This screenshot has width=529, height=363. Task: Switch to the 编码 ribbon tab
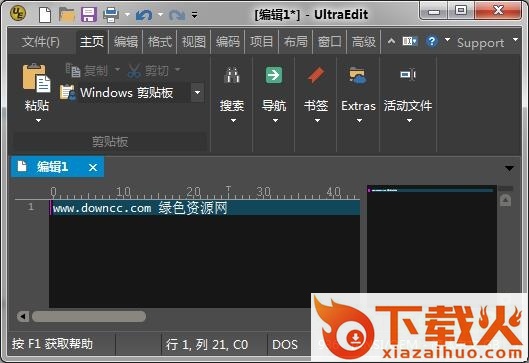tap(228, 42)
